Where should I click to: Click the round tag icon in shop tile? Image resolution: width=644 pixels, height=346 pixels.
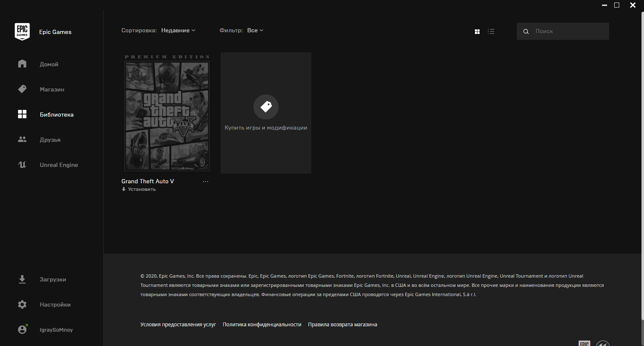point(266,107)
